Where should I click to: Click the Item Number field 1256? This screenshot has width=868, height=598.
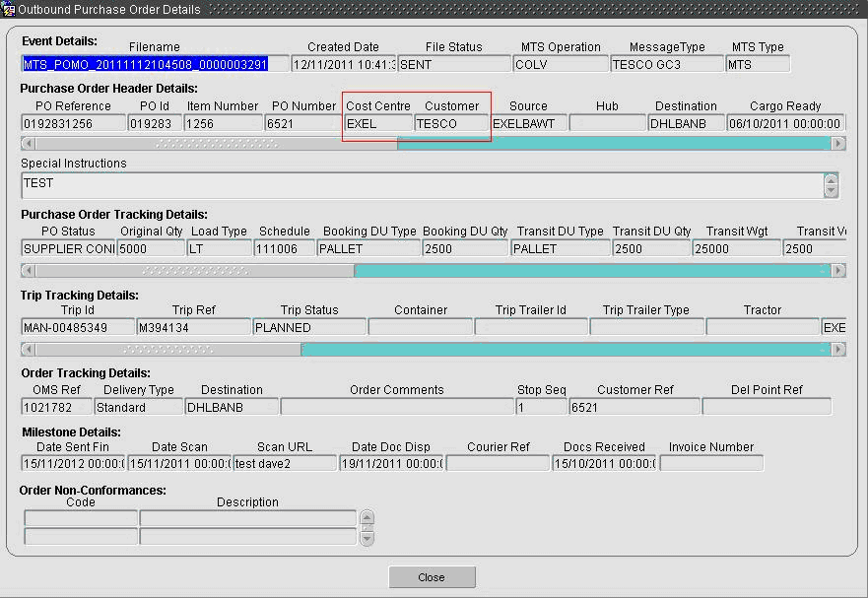point(223,123)
